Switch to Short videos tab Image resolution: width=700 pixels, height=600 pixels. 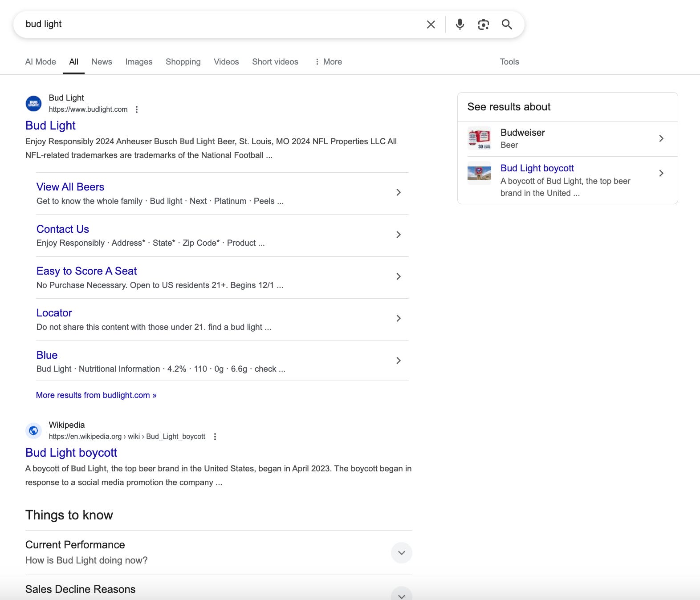[275, 62]
